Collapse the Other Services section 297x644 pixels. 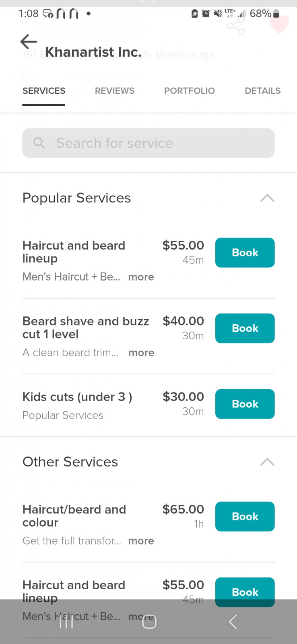[x=267, y=462]
